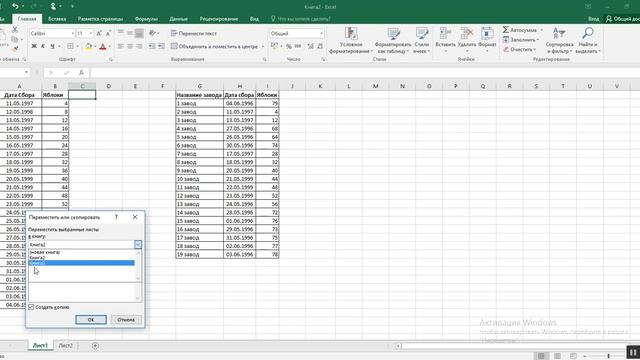
Task: Switch to the Разметка страницы tab
Action: tap(100, 19)
